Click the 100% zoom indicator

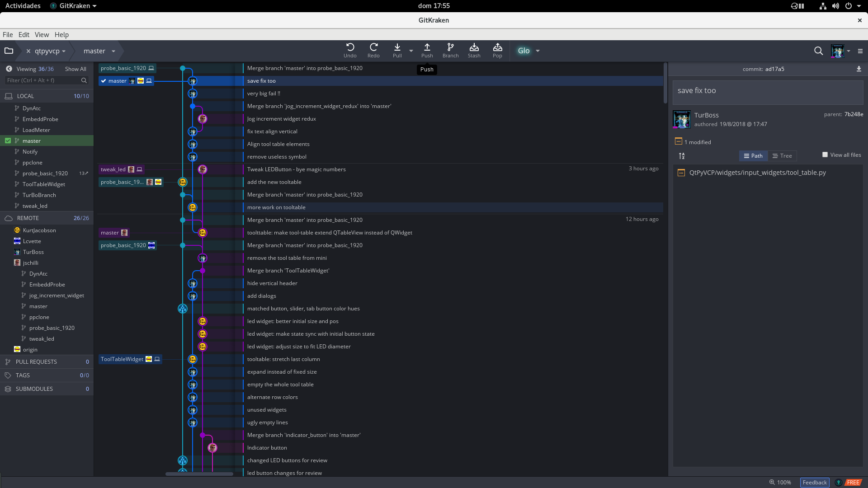pos(780,482)
